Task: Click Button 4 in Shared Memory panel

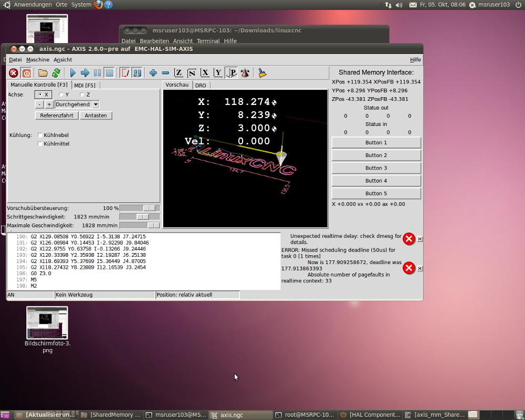Action: 376,181
